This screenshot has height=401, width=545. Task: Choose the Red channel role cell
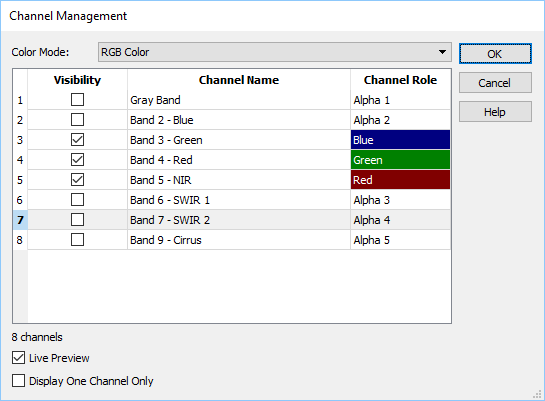tap(400, 180)
